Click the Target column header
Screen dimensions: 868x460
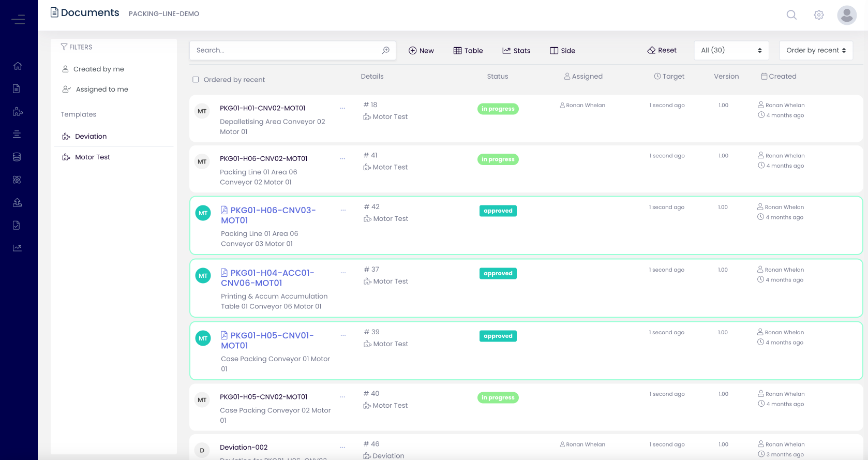(669, 76)
